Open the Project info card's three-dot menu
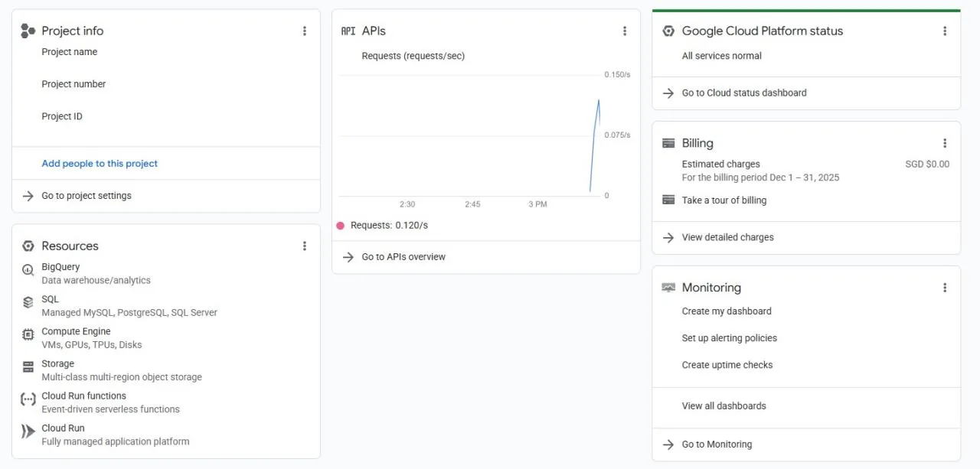 point(305,31)
